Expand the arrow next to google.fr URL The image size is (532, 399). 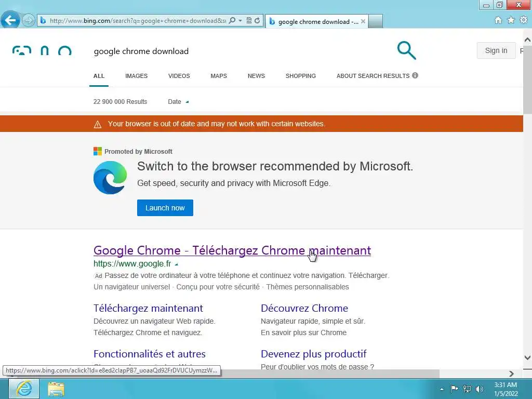tap(176, 264)
